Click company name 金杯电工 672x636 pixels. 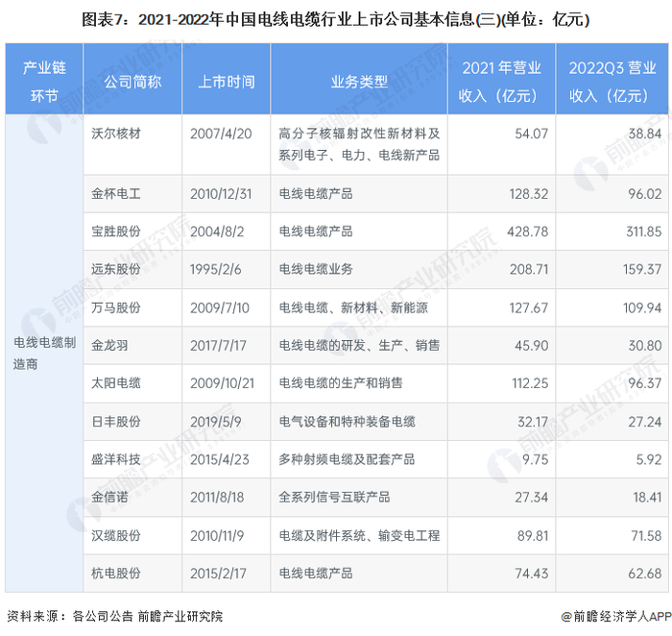pos(116,194)
